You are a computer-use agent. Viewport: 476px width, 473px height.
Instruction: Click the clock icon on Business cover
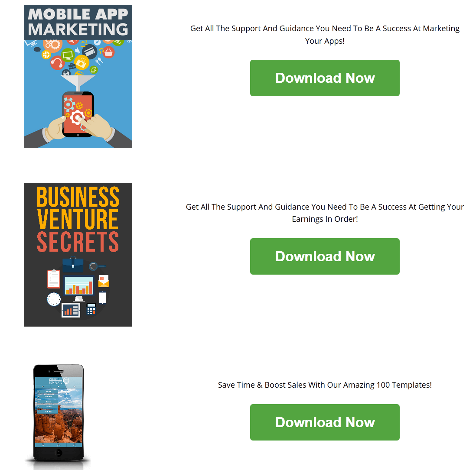click(54, 299)
